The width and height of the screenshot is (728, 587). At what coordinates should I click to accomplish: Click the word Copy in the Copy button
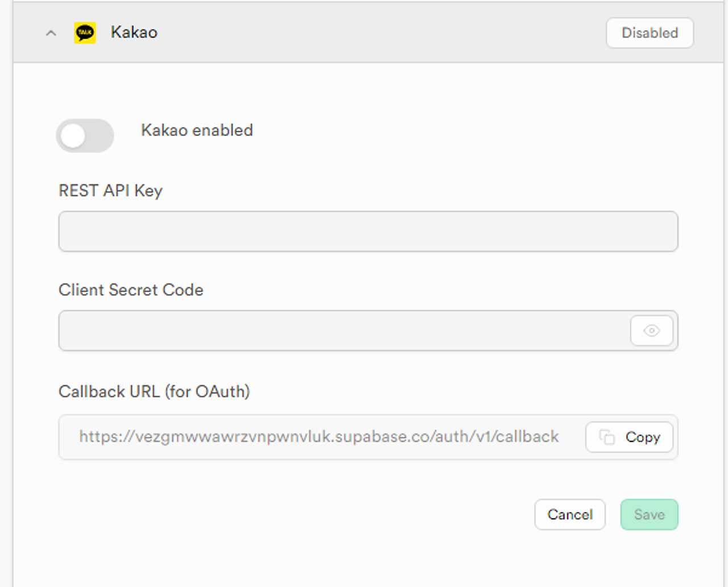tap(643, 437)
